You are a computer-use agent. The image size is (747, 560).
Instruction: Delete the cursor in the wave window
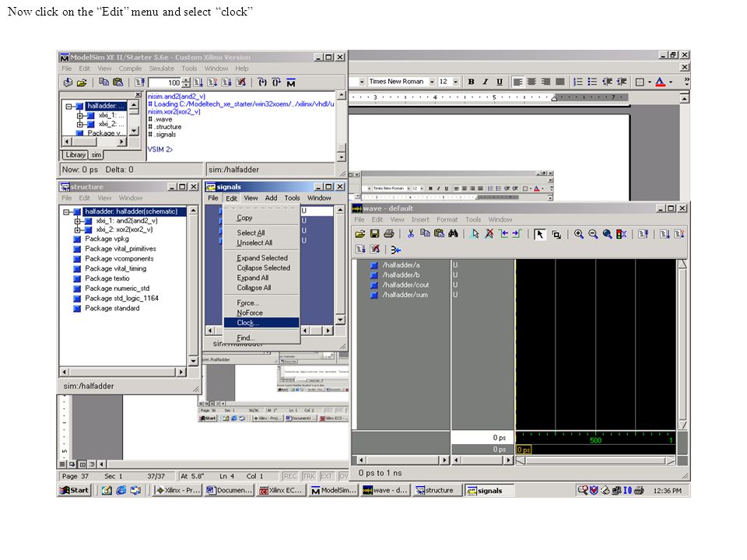[x=489, y=234]
